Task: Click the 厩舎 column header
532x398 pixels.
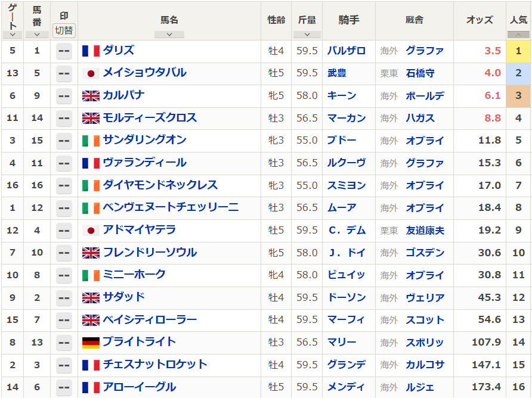Action: (x=415, y=20)
